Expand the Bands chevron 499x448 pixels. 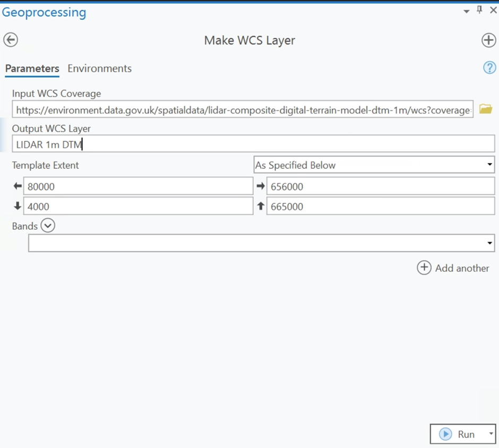point(48,226)
